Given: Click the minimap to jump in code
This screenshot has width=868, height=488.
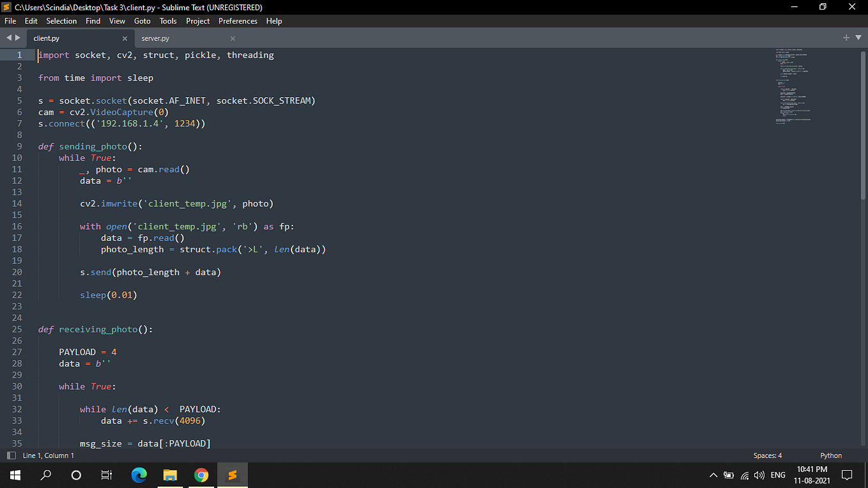Looking at the screenshot, I should (793, 83).
